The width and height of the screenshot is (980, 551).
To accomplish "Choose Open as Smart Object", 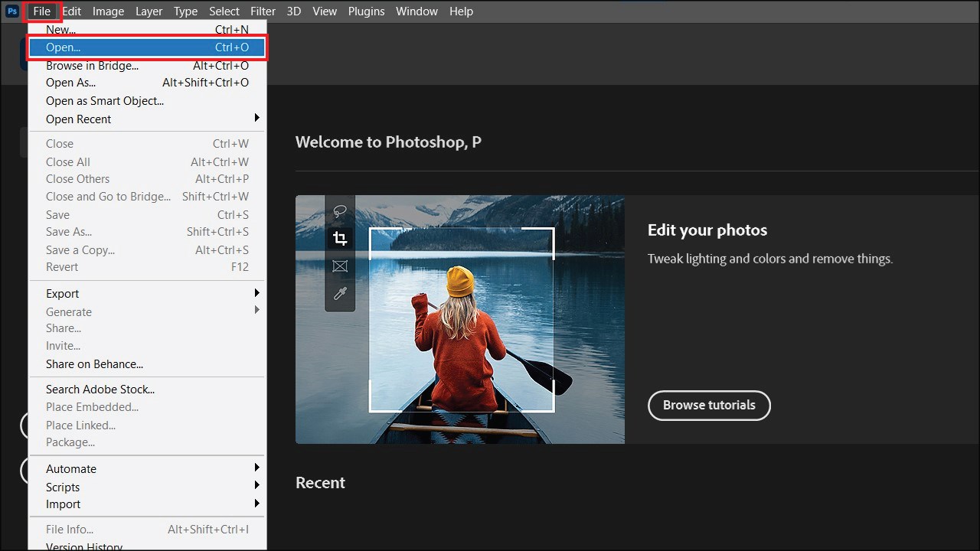I will coord(105,100).
